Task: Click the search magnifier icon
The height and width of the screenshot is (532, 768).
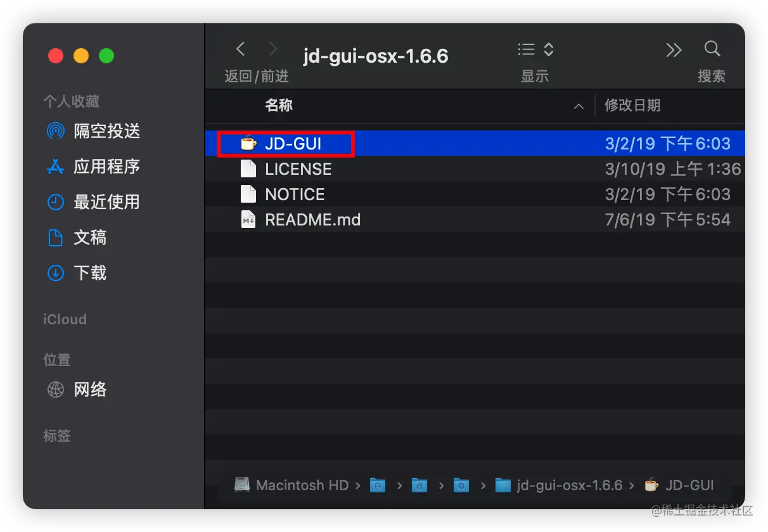Action: click(x=712, y=49)
